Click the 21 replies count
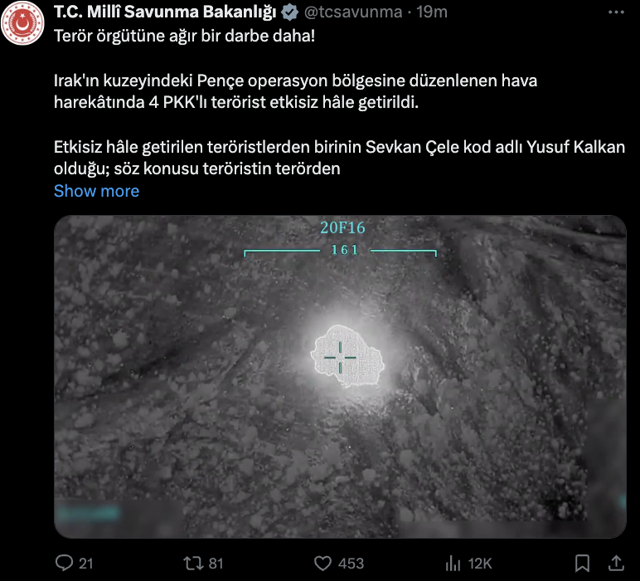Viewport: 640px width, 581px height. tap(85, 563)
